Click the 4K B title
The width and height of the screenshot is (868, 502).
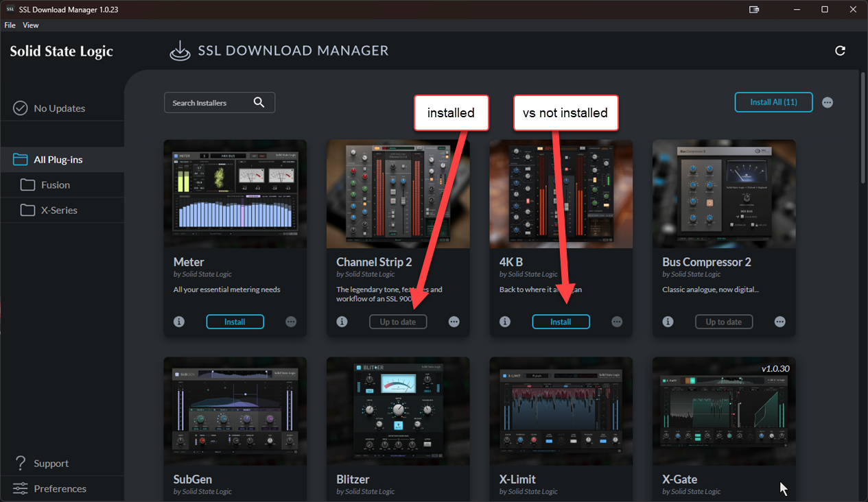click(511, 262)
